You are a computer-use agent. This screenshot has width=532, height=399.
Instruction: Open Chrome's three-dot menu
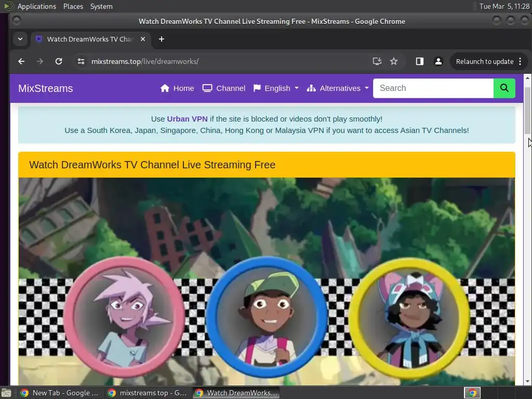pyautogui.click(x=520, y=61)
